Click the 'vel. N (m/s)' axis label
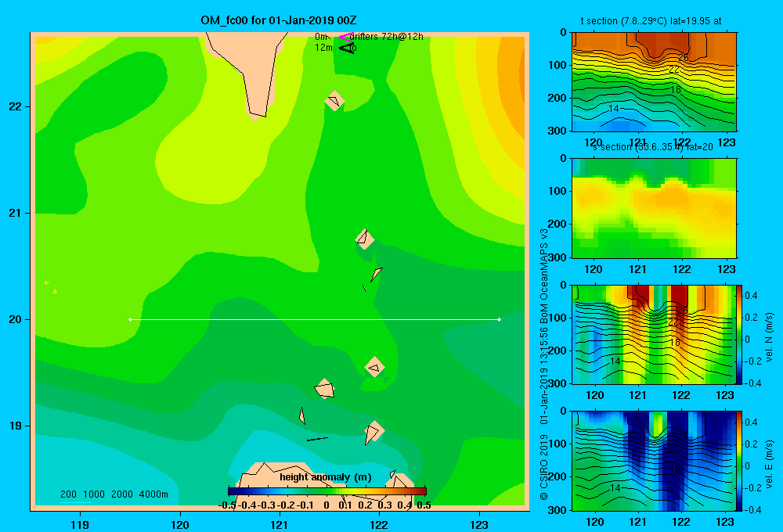This screenshot has width=783, height=532. pos(769,337)
